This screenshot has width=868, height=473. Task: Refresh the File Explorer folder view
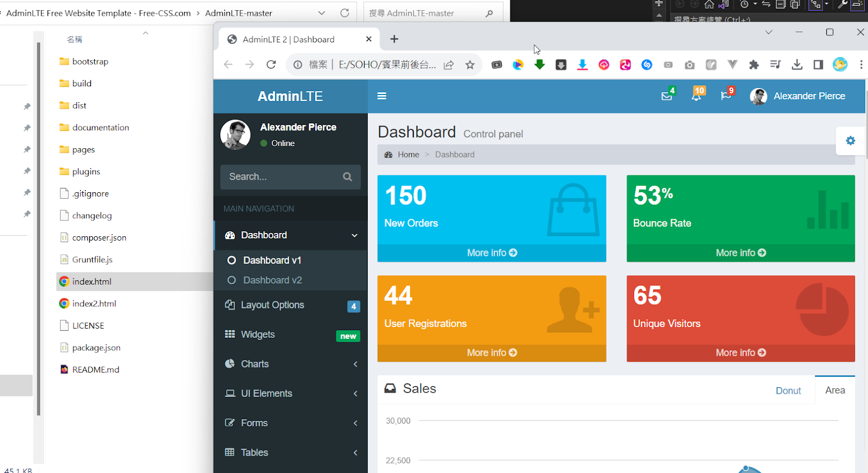(344, 13)
